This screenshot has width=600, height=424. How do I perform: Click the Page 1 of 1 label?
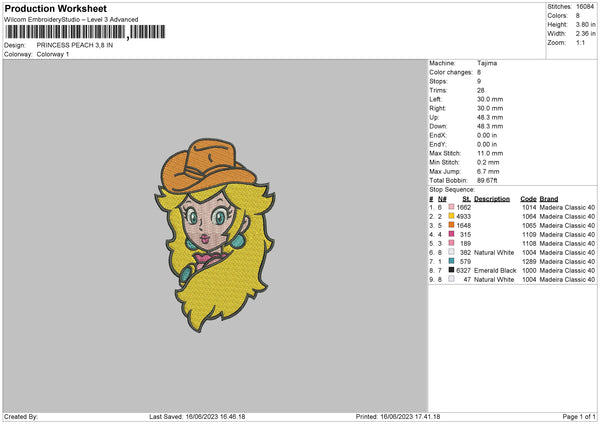tap(579, 416)
